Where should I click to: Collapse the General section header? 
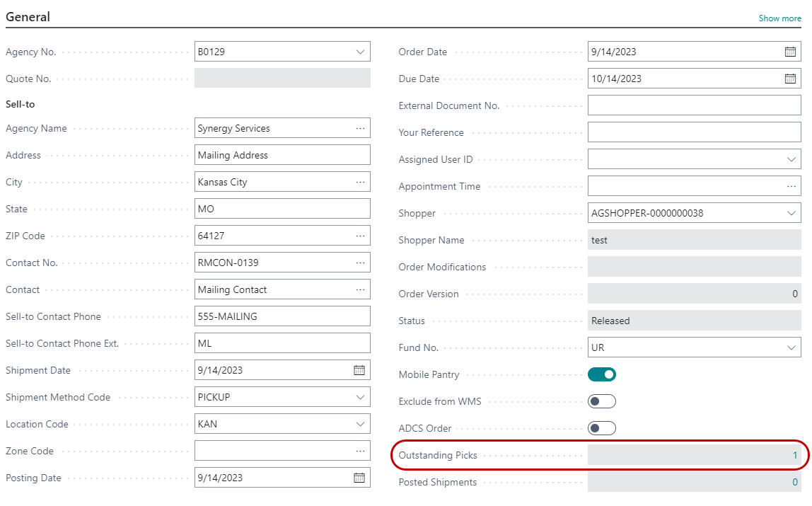(28, 17)
